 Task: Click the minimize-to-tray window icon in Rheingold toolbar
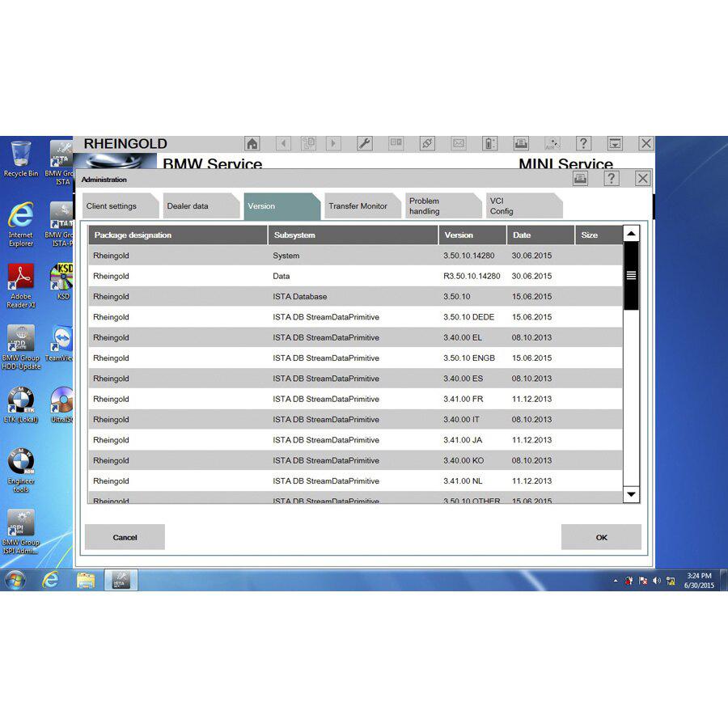(x=615, y=143)
